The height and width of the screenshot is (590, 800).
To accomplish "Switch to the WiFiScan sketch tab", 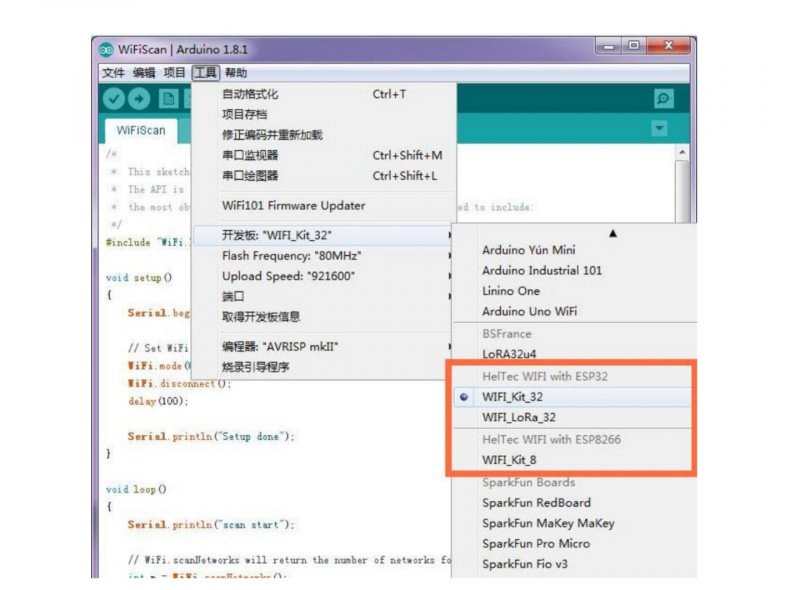I will coord(141,131).
